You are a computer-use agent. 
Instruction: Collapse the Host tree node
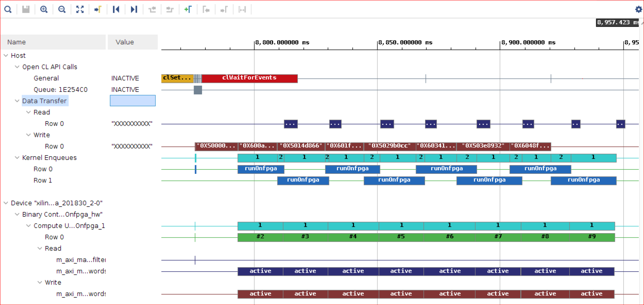click(x=6, y=56)
